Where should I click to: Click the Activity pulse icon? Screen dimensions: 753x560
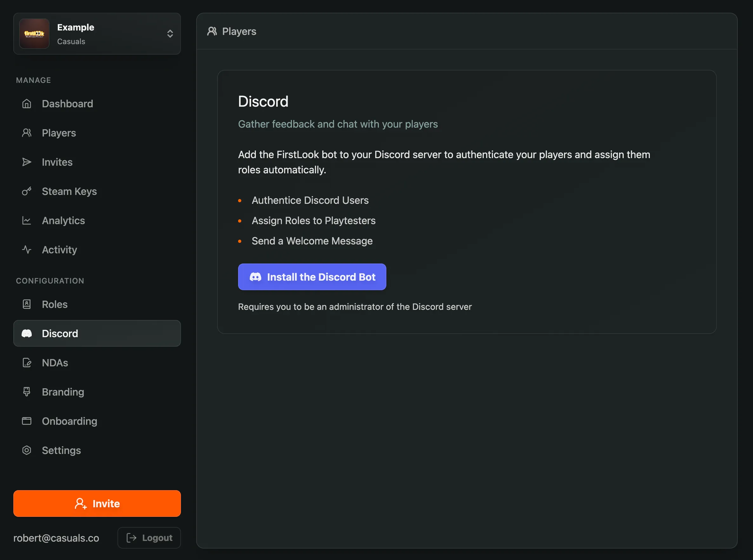(x=26, y=250)
